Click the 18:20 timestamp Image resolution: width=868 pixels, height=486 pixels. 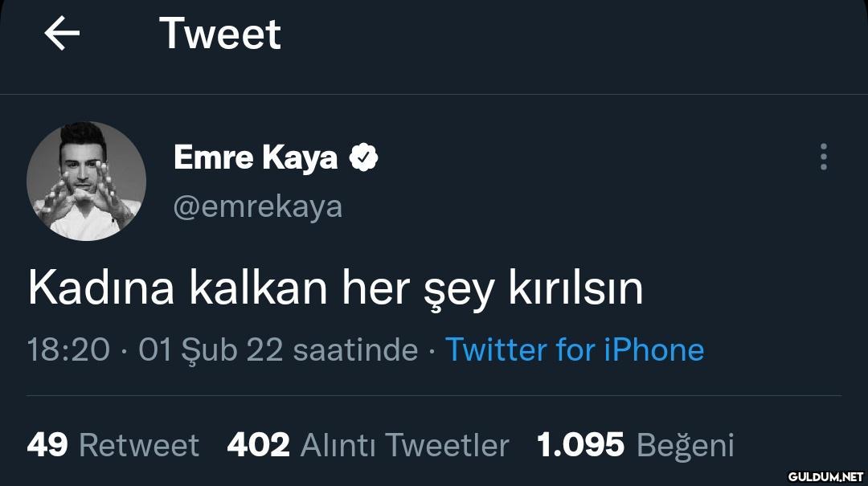click(x=68, y=349)
